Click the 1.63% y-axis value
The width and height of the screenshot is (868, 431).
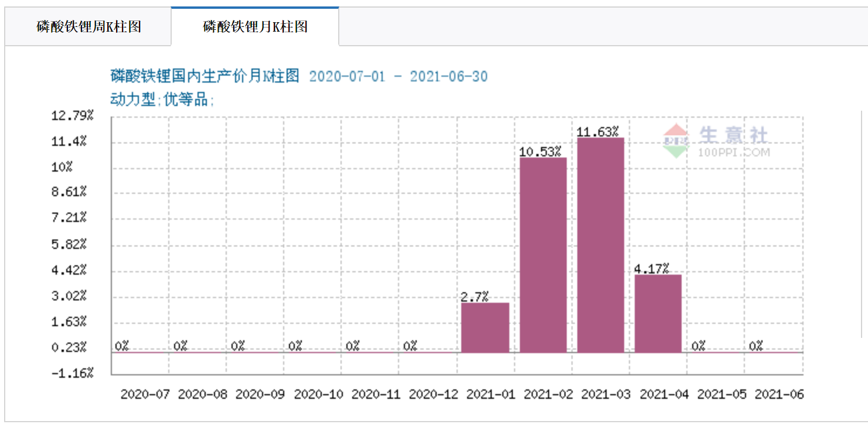point(69,321)
